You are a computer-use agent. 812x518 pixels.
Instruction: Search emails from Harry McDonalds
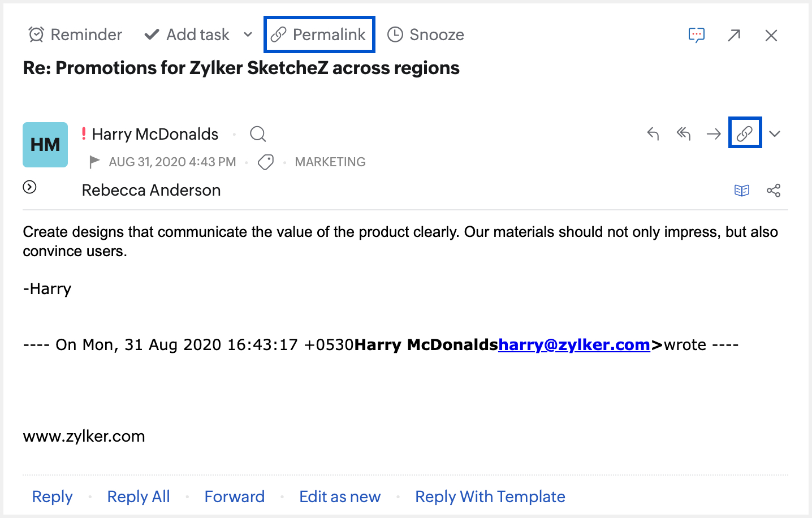pyautogui.click(x=258, y=134)
